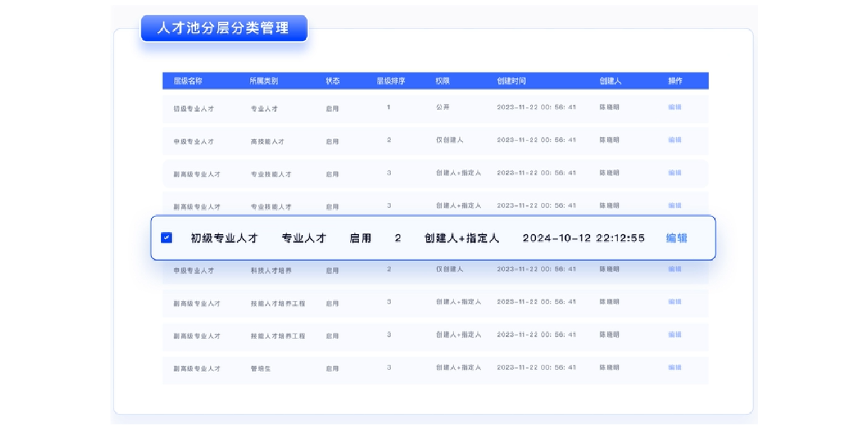Click the 人才池分层分类管理 title button

224,28
